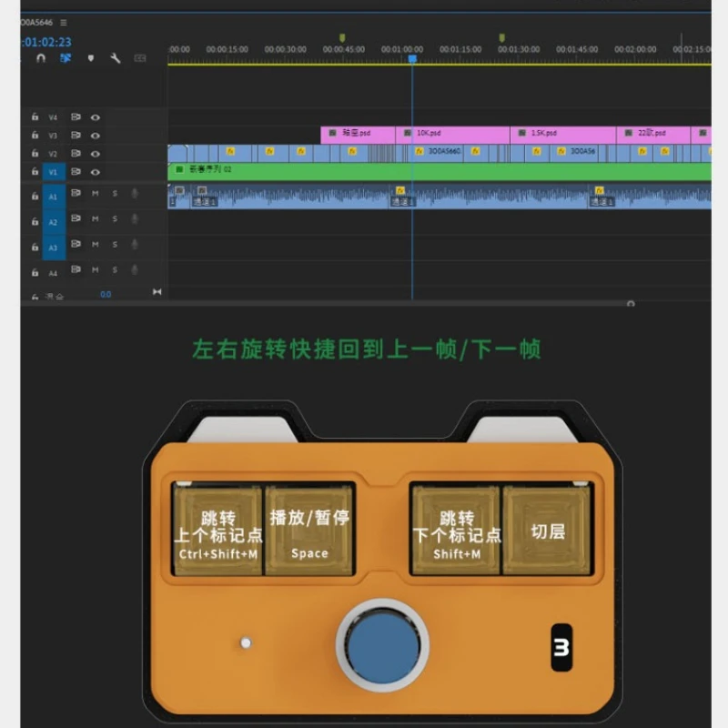This screenshot has height=728, width=728.
Task: Mute audio track A2
Action: (96, 218)
